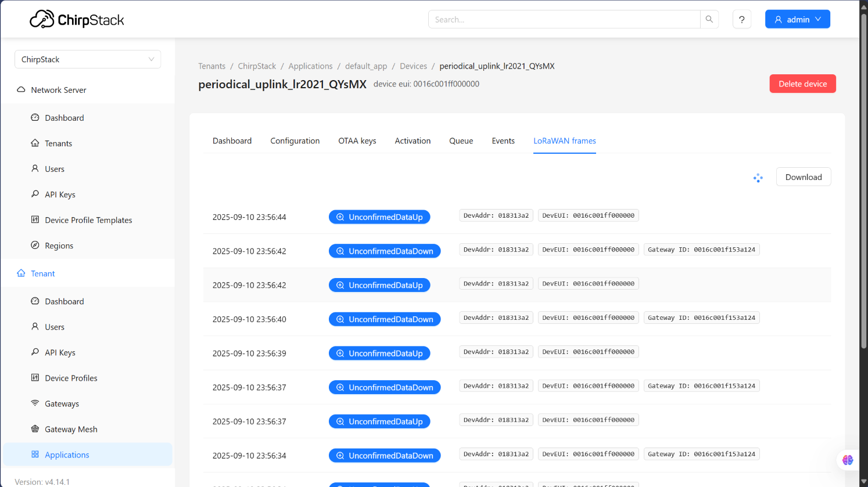868x487 pixels.
Task: Click Tenant API Keys icon
Action: point(35,352)
